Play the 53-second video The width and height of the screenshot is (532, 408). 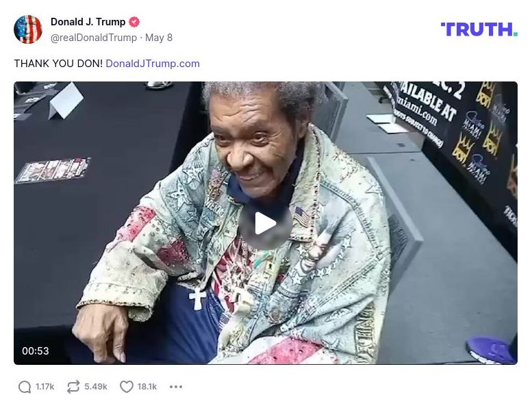coord(266,223)
